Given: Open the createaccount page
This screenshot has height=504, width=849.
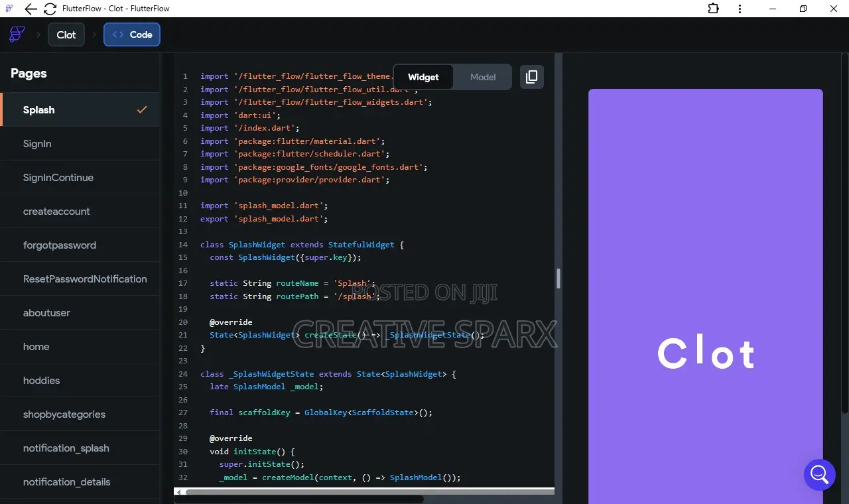Looking at the screenshot, I should click(80, 211).
